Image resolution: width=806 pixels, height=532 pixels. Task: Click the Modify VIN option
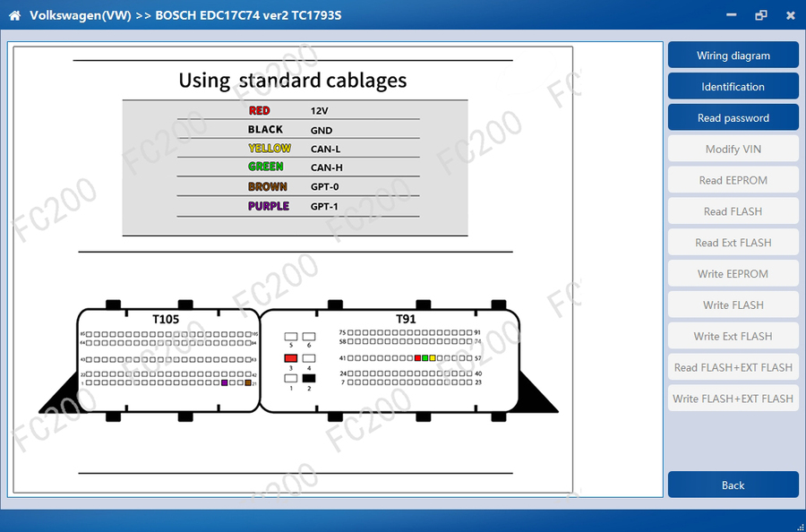click(x=733, y=150)
